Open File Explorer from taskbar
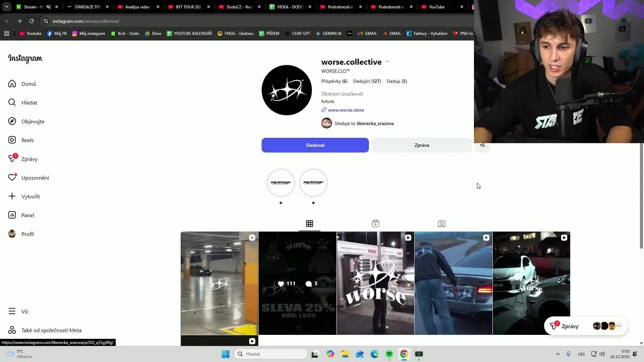The image size is (644, 362). (345, 354)
